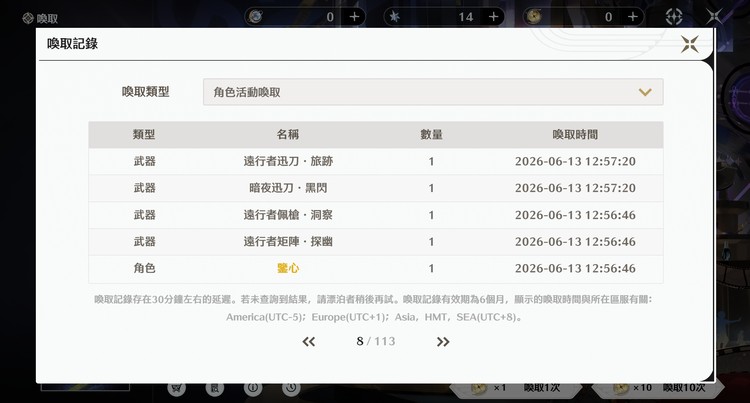Open the history clock icon
Screen dimensions: 750x403
pyautogui.click(x=291, y=388)
